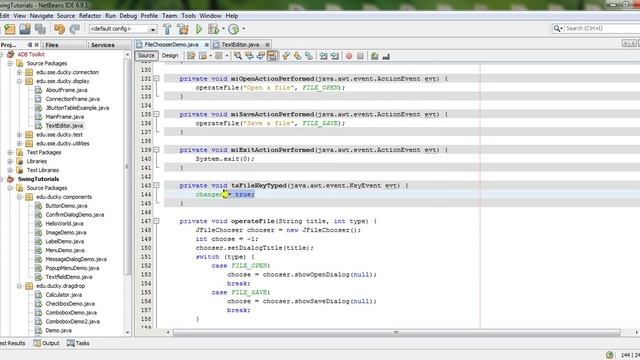The height and width of the screenshot is (360, 640).
Task: Click the Comment icon in editor toolbar
Action: pos(375,56)
